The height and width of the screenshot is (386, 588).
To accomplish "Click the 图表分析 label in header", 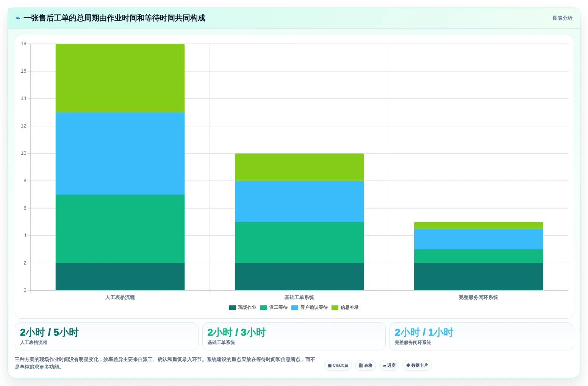I will coord(562,18).
